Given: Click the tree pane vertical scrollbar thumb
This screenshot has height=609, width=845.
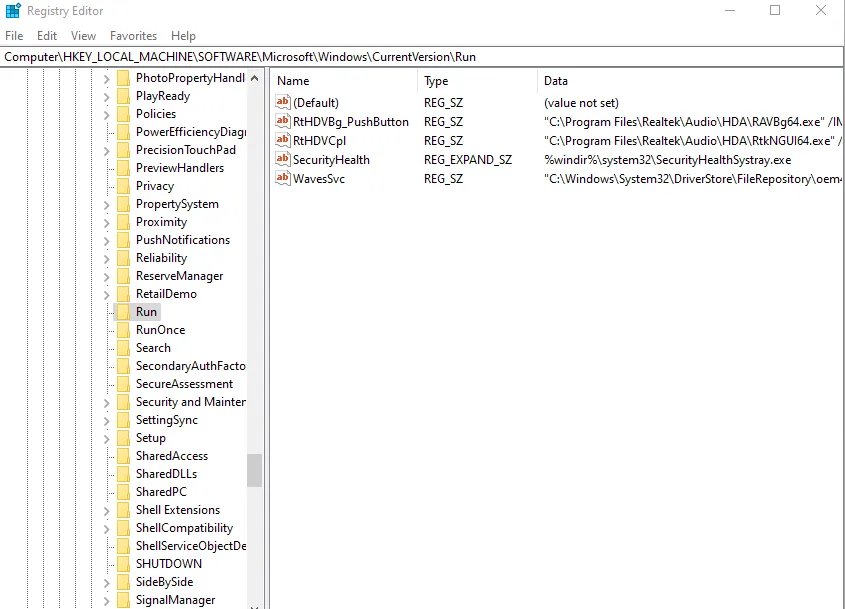Looking at the screenshot, I should click(255, 470).
